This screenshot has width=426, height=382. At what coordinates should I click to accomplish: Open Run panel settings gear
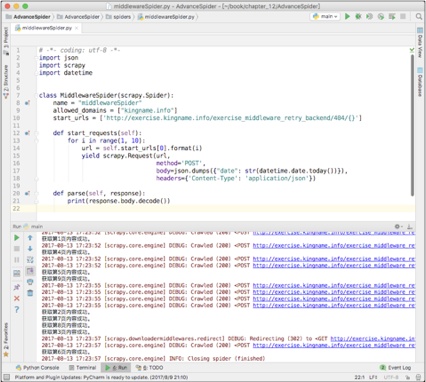398,226
